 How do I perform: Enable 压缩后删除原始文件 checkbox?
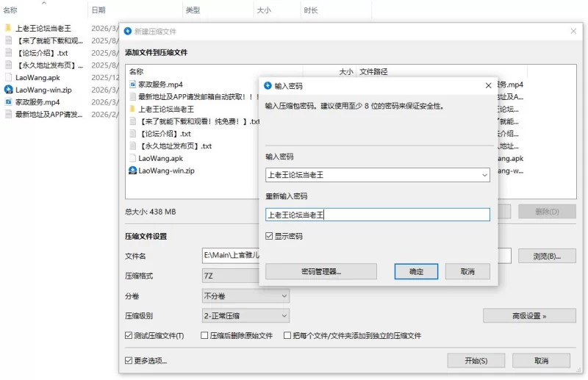pos(204,335)
